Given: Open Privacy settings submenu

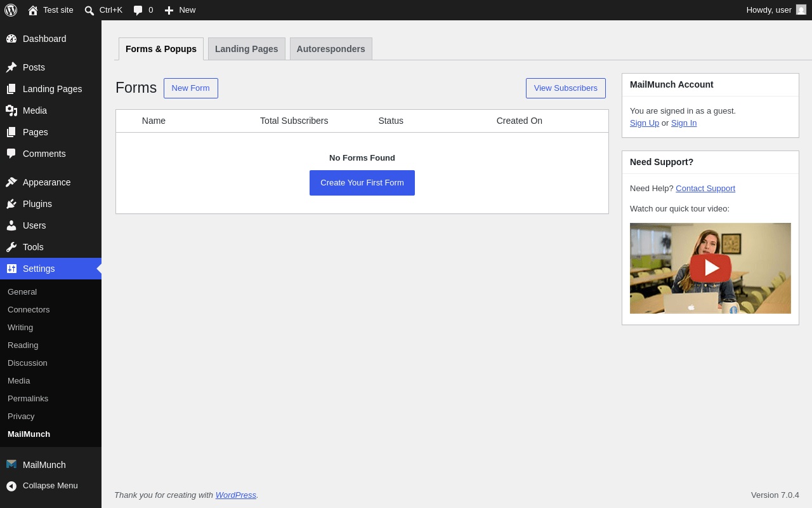Looking at the screenshot, I should [x=51, y=416].
